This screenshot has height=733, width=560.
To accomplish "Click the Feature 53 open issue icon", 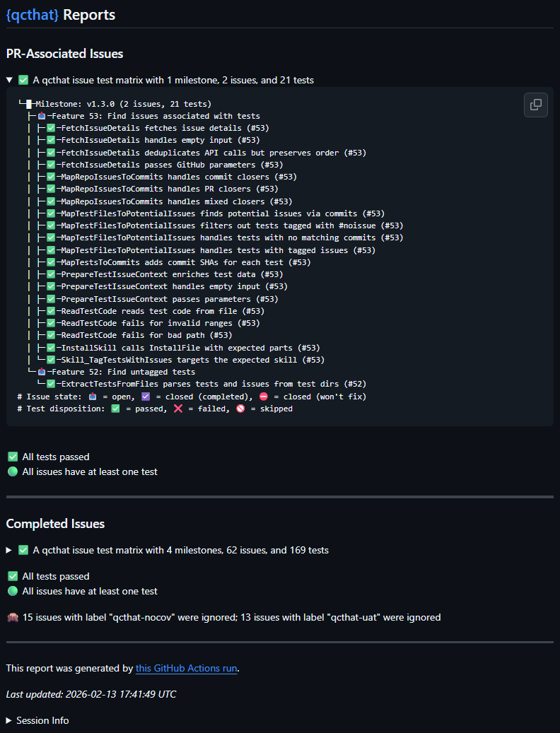I will point(42,116).
